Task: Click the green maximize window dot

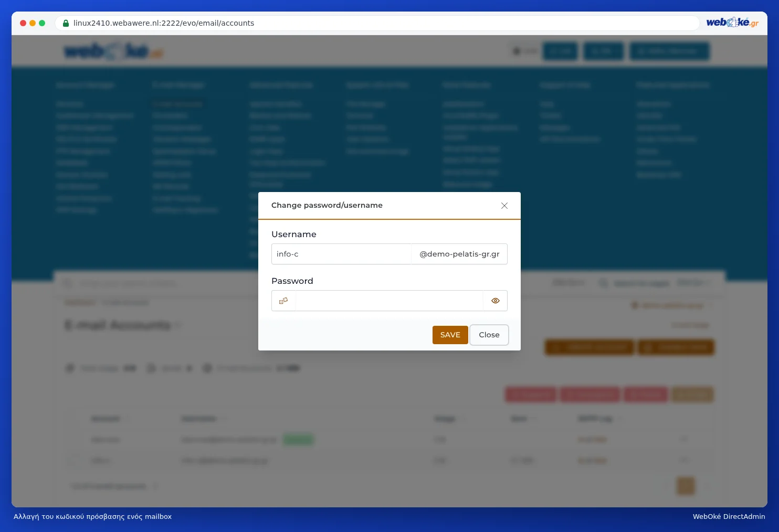Action: [x=42, y=23]
